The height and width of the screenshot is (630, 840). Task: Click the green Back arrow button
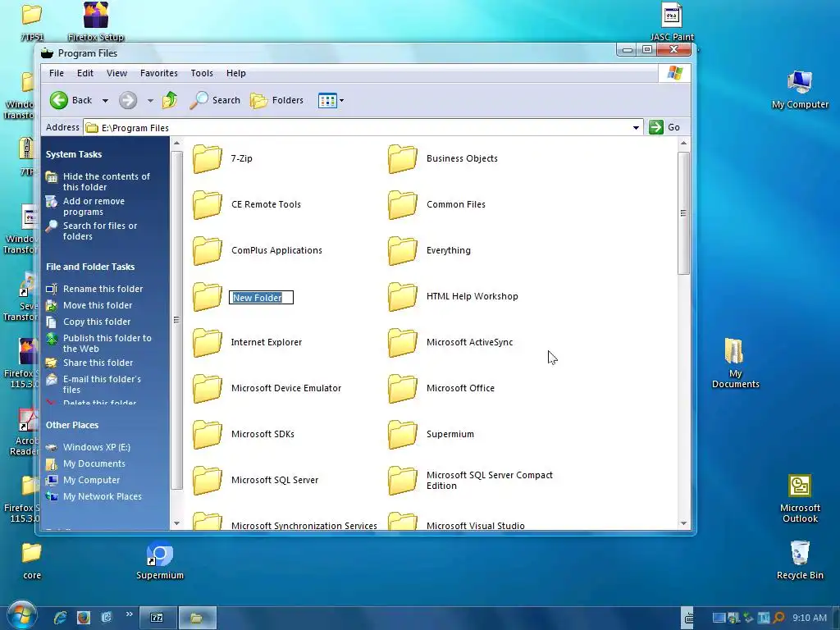(59, 100)
